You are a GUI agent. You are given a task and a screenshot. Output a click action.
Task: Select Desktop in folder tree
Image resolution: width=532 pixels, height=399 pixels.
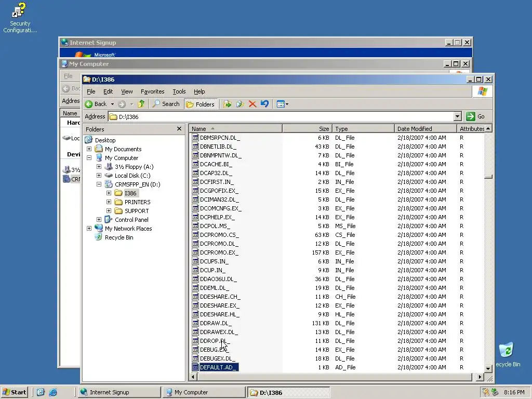105,140
